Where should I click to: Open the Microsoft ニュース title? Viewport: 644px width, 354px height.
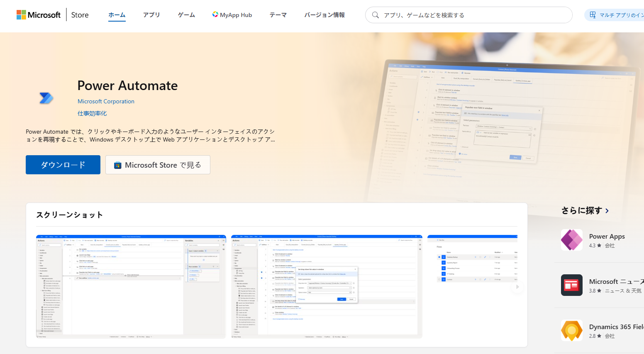pos(617,281)
